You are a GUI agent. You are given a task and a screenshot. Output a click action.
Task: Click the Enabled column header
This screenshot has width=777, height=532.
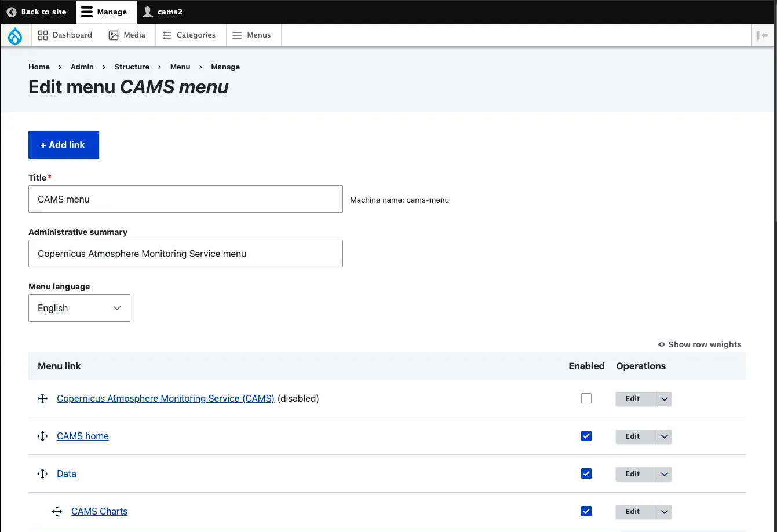[x=586, y=366]
